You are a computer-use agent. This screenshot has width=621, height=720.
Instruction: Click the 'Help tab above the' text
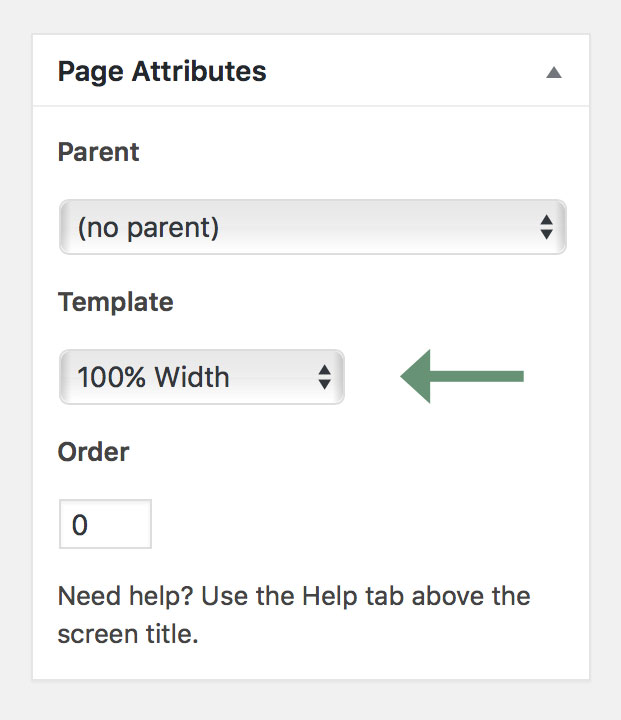[416, 596]
